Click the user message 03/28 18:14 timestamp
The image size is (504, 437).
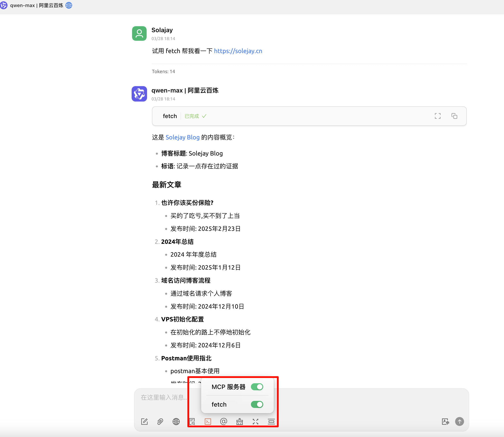coord(163,39)
